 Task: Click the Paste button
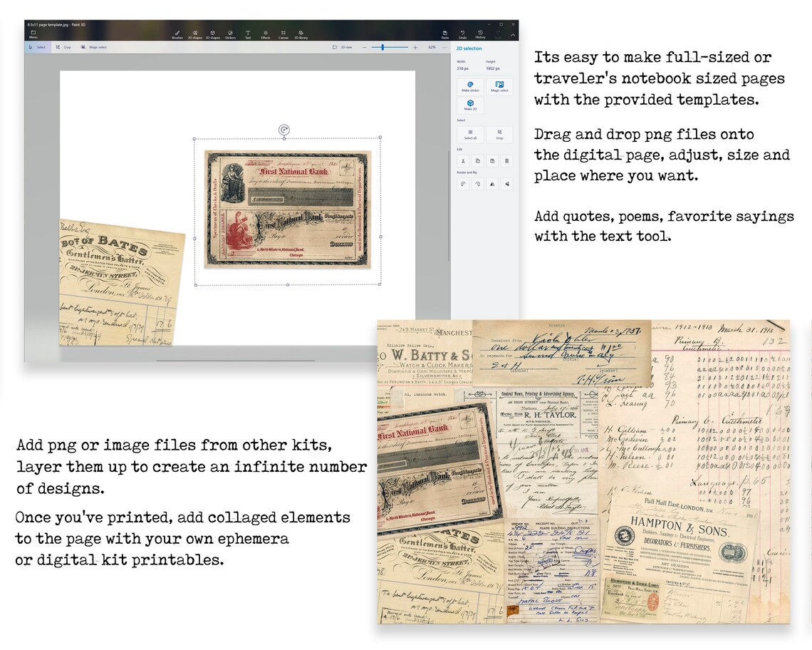(445, 35)
